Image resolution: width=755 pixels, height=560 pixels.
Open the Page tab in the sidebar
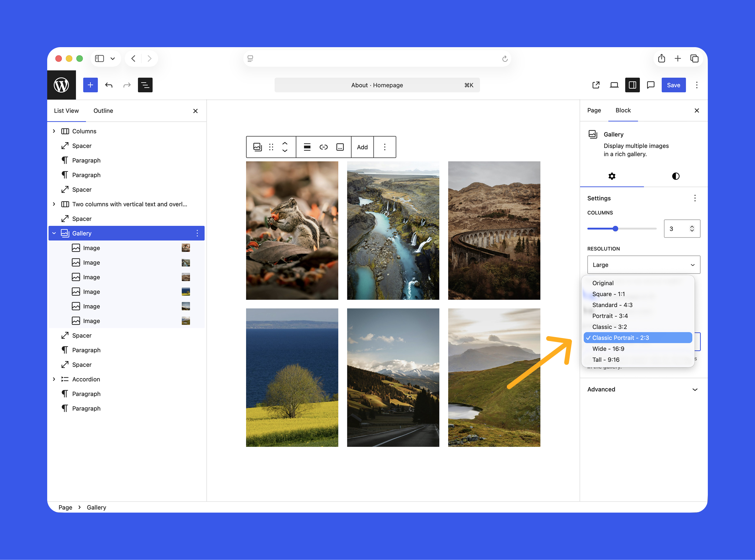click(594, 110)
